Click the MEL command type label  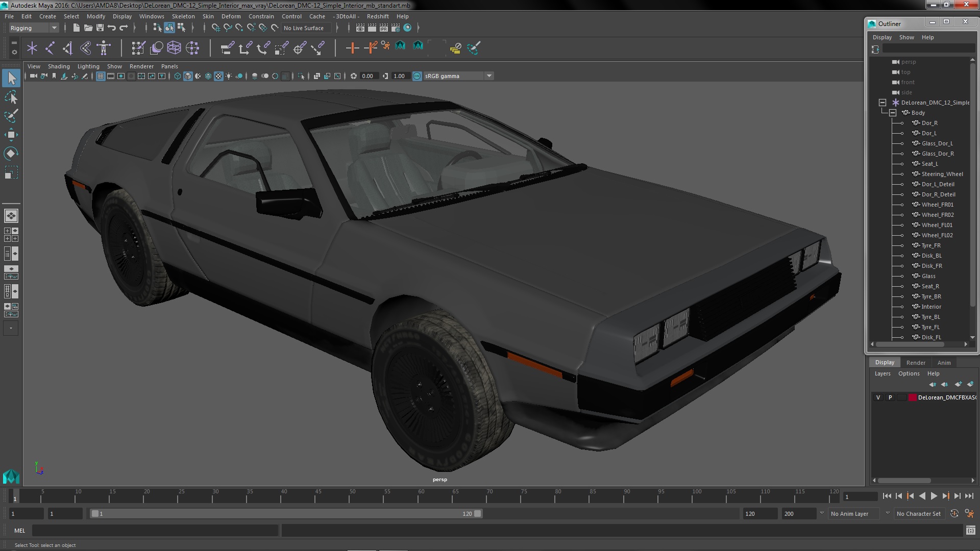tap(19, 531)
